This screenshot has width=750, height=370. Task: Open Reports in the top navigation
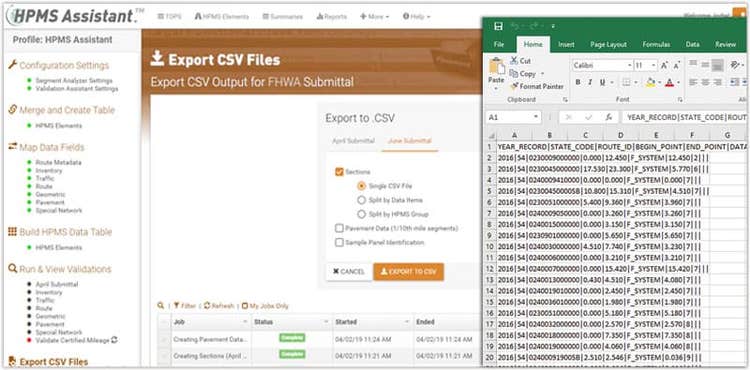pyautogui.click(x=331, y=16)
